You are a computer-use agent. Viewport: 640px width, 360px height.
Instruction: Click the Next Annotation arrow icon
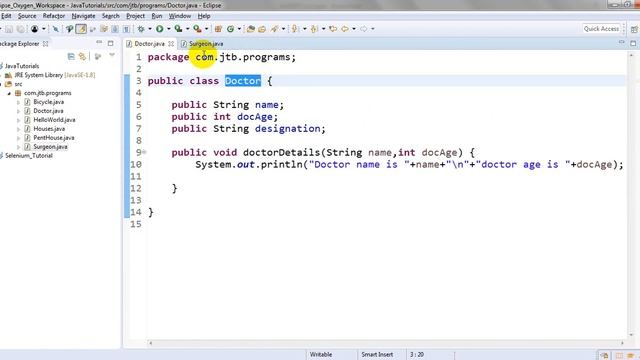coord(295,29)
